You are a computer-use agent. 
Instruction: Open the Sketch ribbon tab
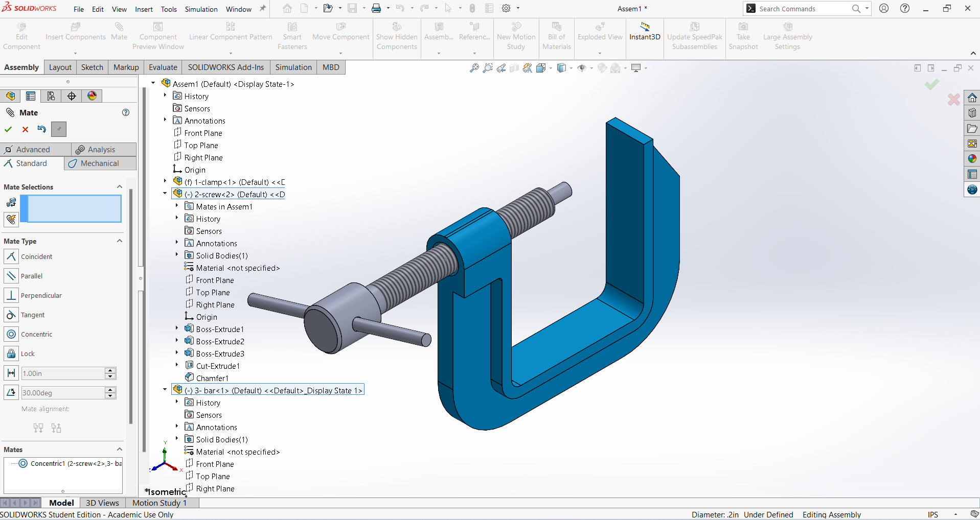tap(92, 67)
